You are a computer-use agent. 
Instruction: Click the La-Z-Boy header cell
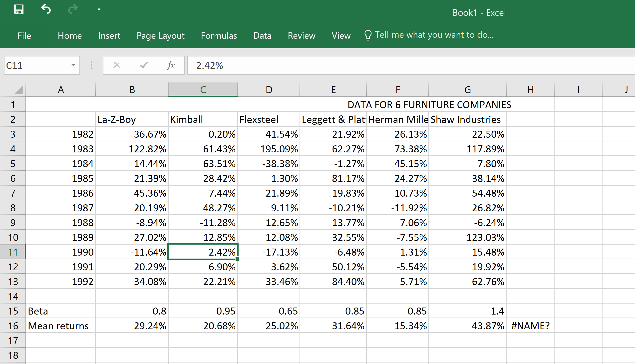tap(132, 119)
